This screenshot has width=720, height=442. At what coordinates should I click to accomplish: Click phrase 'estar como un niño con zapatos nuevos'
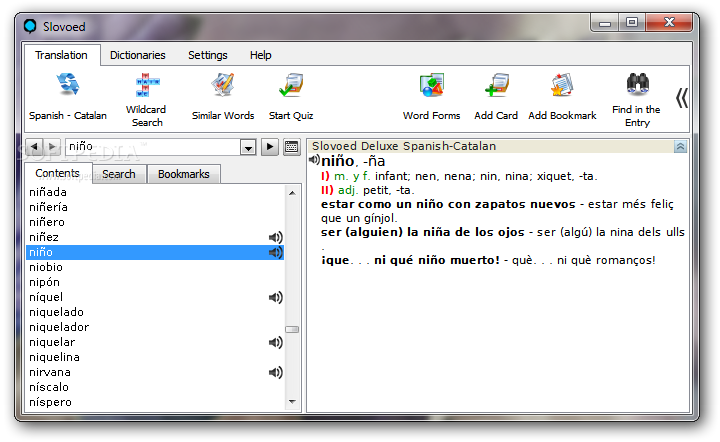pos(448,204)
